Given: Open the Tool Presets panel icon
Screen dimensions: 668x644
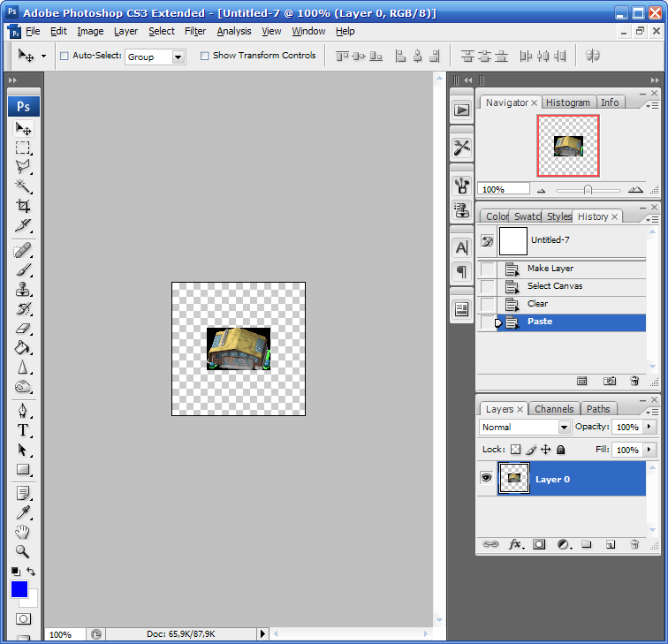Looking at the screenshot, I should point(461,148).
